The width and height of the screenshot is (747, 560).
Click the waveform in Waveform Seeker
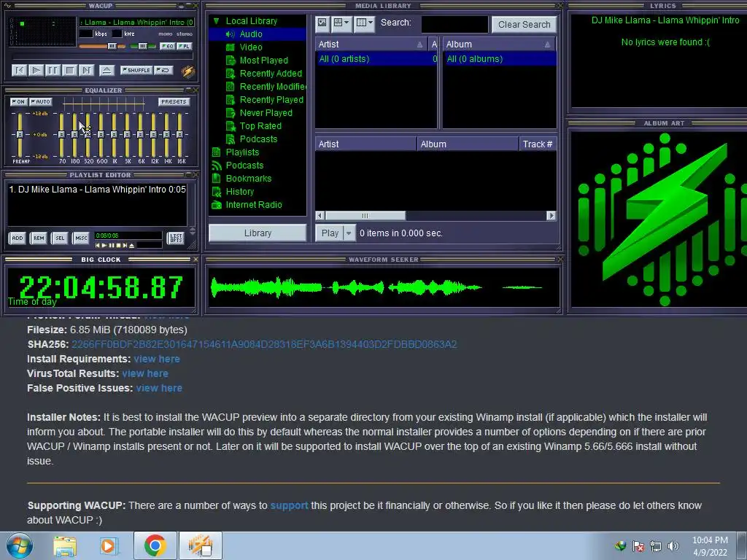click(382, 287)
